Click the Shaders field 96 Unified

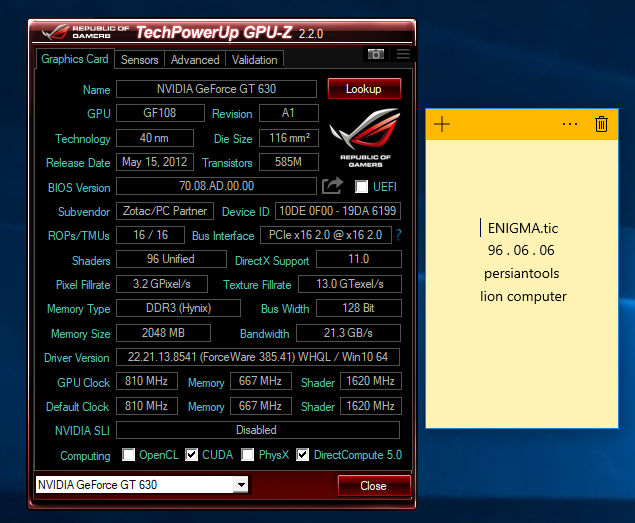[171, 259]
